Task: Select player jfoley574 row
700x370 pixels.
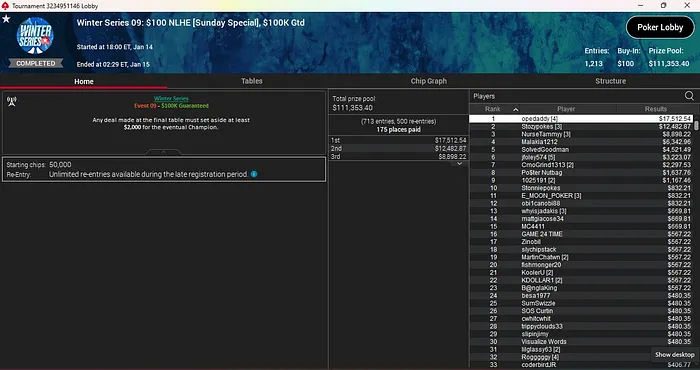Action: click(x=581, y=157)
